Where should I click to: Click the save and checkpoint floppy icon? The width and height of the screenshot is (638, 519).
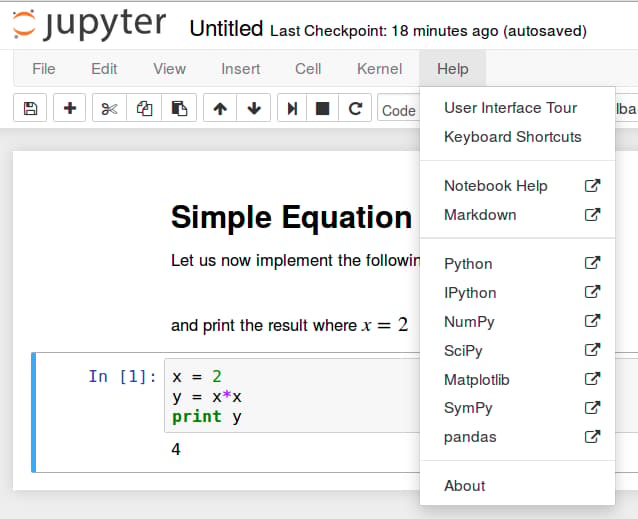coord(30,108)
